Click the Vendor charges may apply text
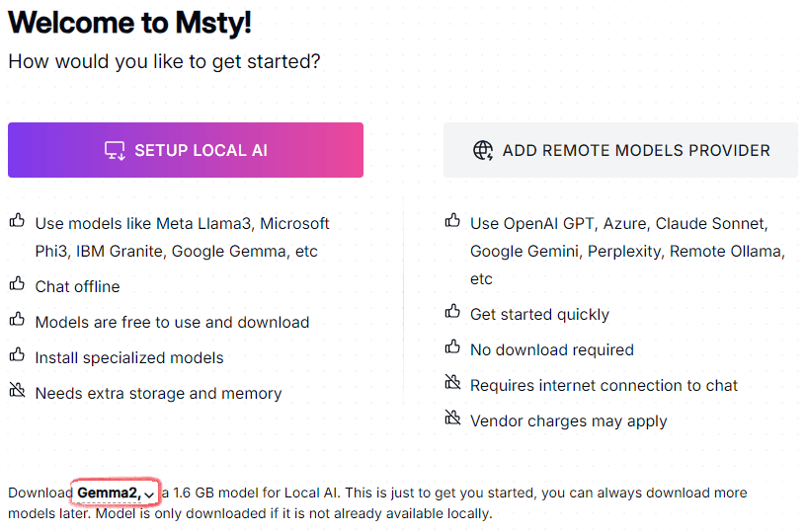 click(568, 421)
